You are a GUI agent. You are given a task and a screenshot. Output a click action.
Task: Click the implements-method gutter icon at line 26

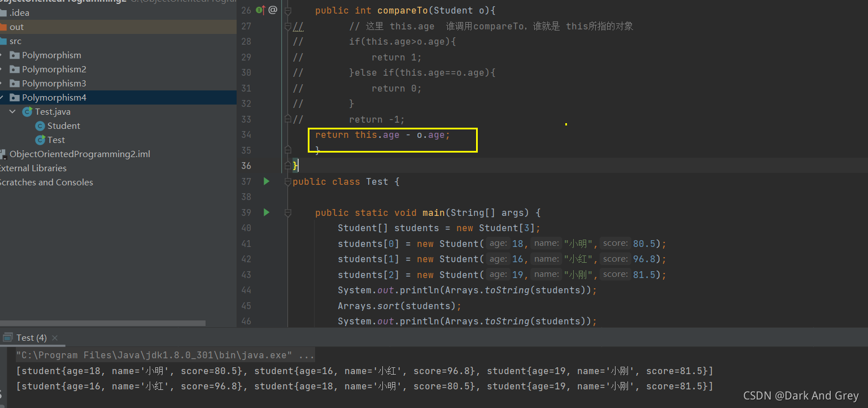pos(261,10)
